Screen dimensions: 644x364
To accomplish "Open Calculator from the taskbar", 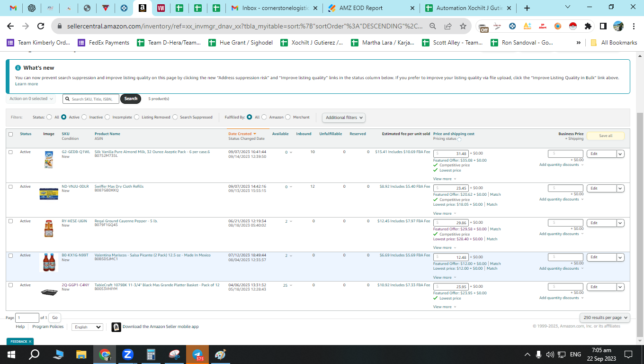I will point(151,354).
